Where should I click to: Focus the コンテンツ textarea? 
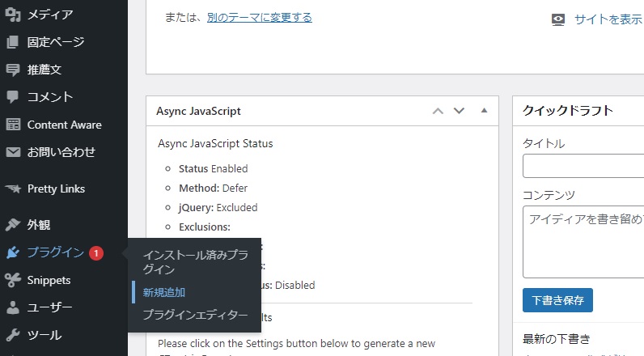[583, 242]
